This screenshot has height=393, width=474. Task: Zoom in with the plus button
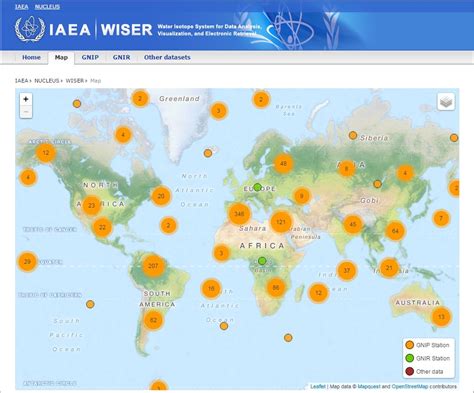tap(26, 99)
